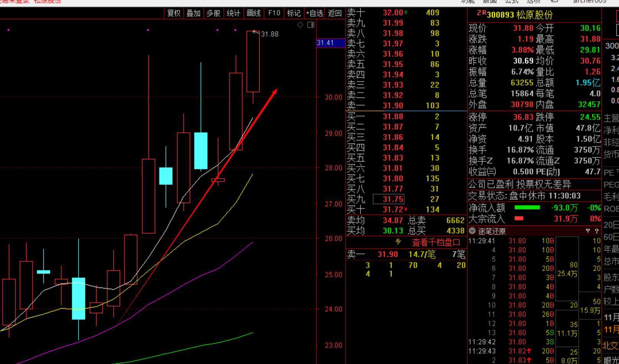
Task: Click the 买二 price 31.87
Action: tap(393, 127)
